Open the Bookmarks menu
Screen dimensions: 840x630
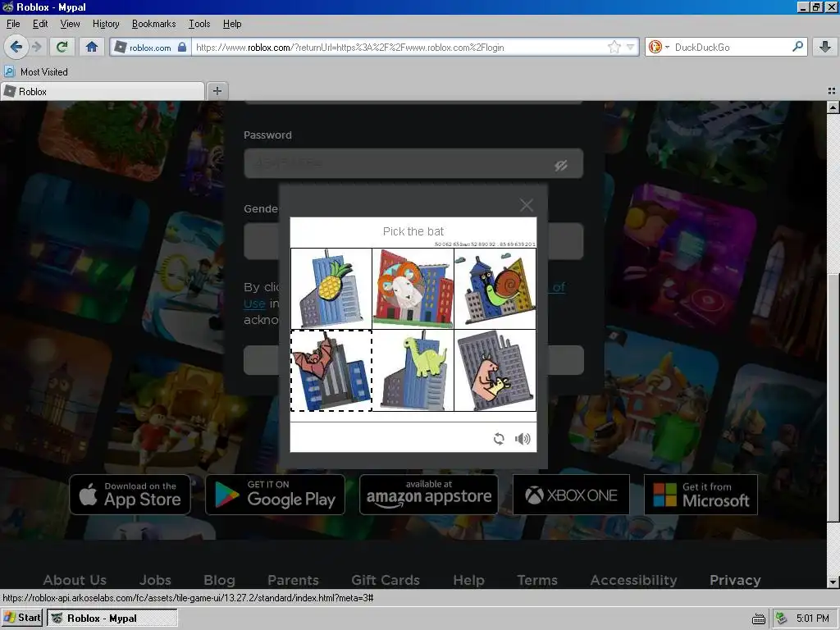pyautogui.click(x=153, y=24)
